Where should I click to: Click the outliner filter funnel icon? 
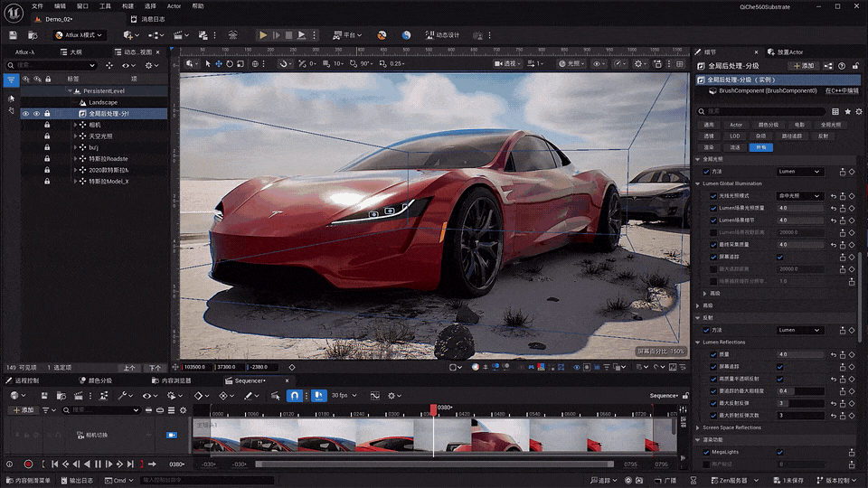11,80
